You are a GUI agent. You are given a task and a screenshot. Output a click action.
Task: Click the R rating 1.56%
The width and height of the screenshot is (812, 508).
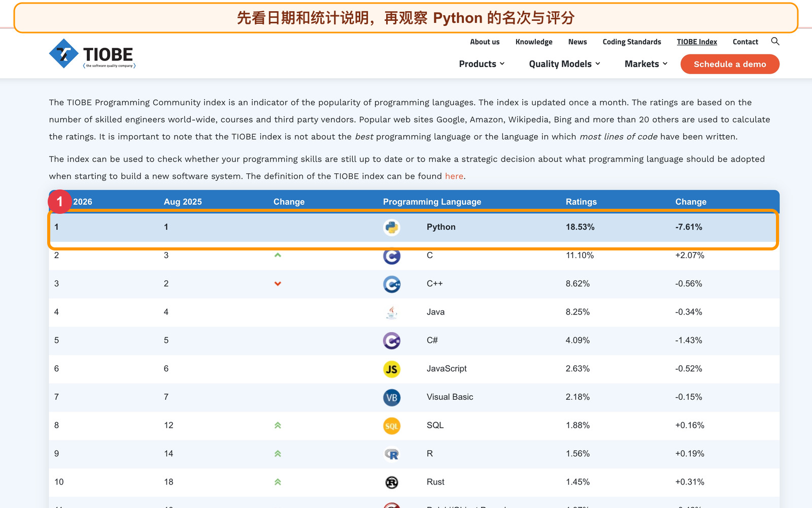coord(578,454)
